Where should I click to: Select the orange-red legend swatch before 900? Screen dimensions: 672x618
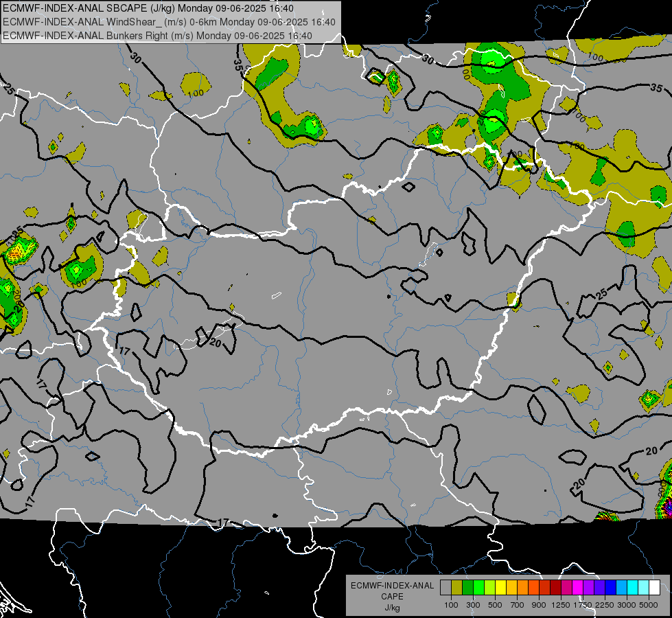[x=533, y=588]
